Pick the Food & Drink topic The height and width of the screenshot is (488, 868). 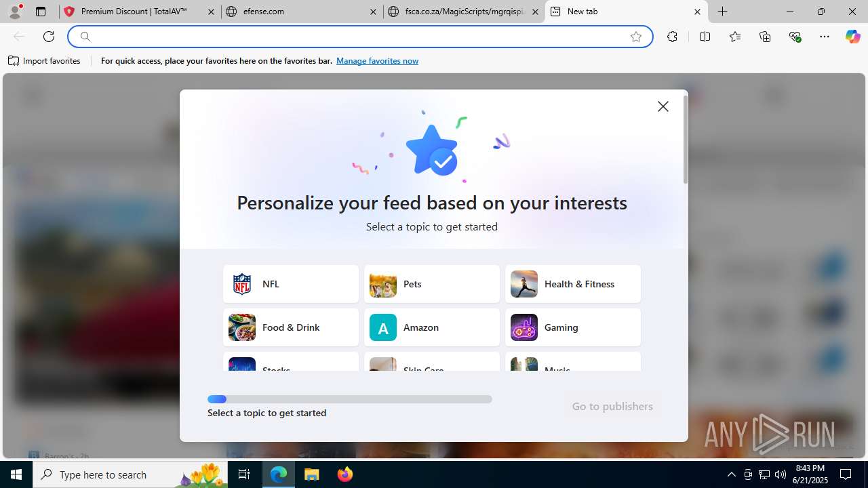coord(291,327)
